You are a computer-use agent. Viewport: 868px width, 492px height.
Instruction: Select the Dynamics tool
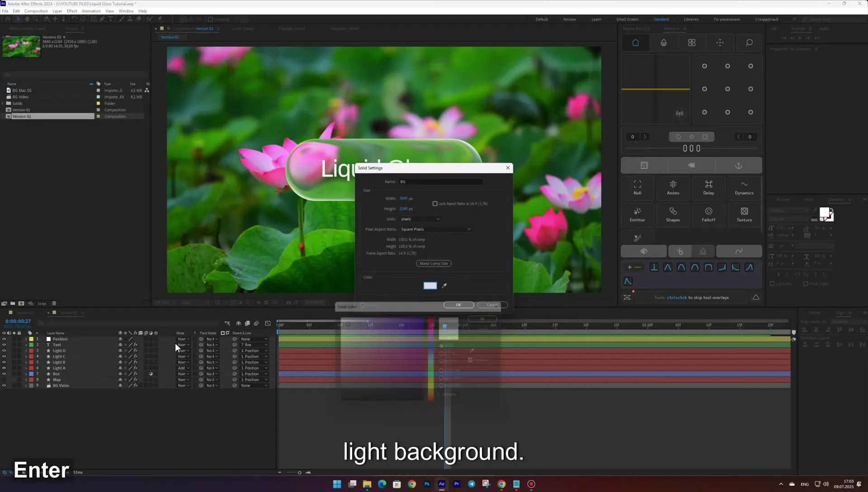coord(744,187)
